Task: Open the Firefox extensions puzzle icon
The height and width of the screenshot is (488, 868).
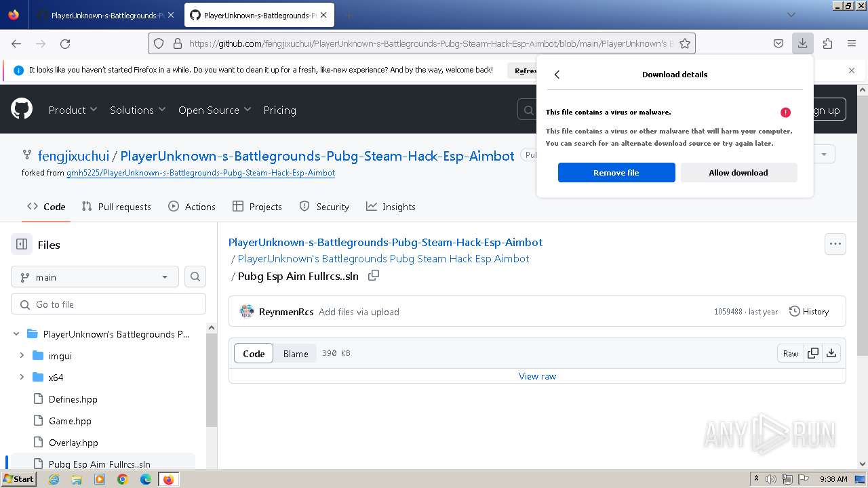Action: 827,43
